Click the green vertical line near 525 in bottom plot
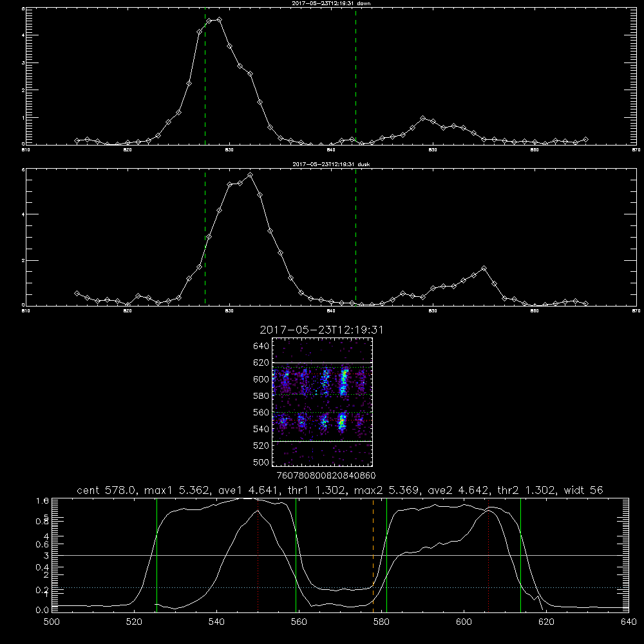 coord(156,555)
